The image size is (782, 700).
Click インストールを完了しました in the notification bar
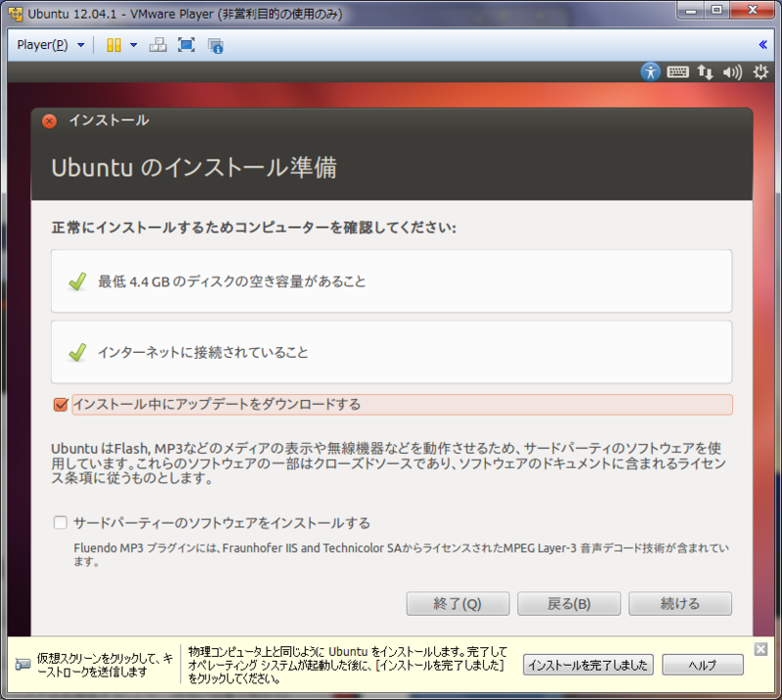590,665
